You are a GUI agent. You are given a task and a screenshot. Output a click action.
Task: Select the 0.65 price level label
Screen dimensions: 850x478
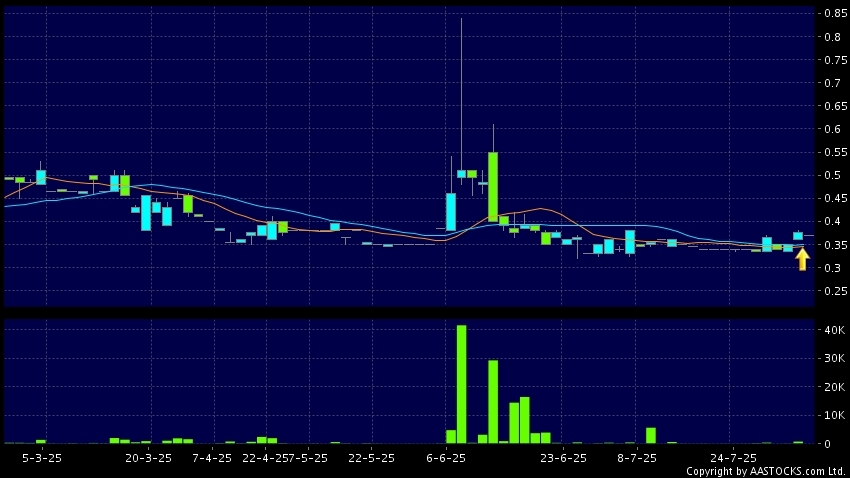click(835, 106)
